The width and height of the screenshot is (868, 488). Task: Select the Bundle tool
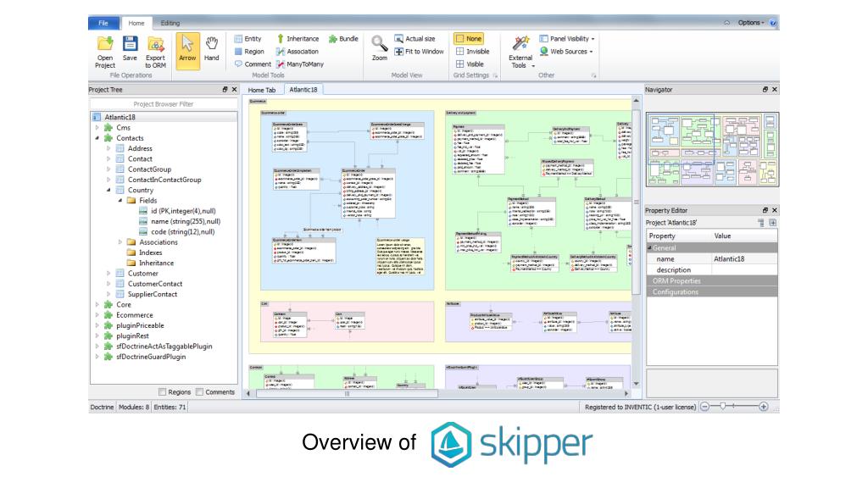[x=343, y=39]
